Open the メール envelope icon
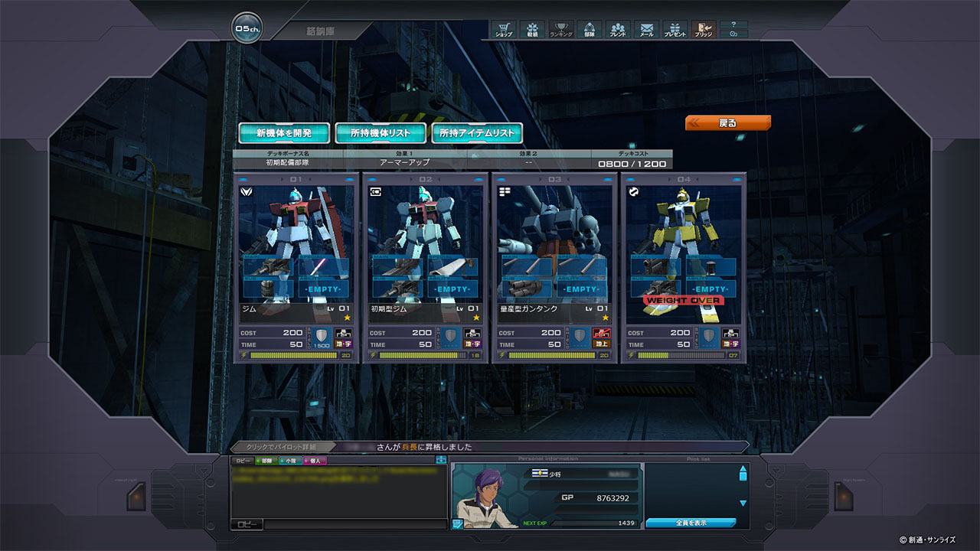The height and width of the screenshot is (551, 980). coord(646,30)
